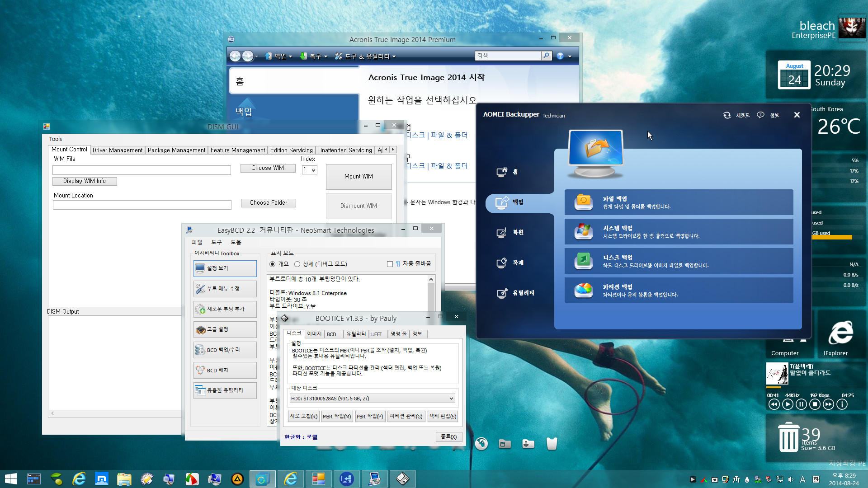
Task: Open BOOTICE destination disk dropdown
Action: coord(372,399)
